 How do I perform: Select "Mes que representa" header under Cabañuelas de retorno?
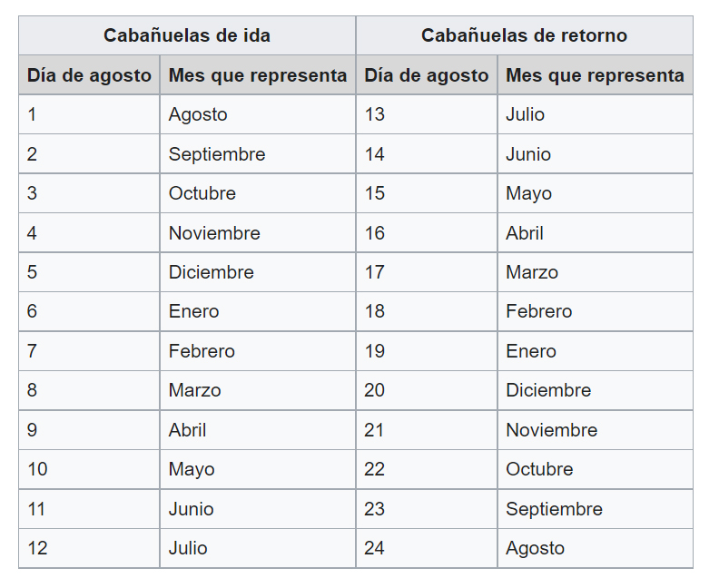point(595,75)
